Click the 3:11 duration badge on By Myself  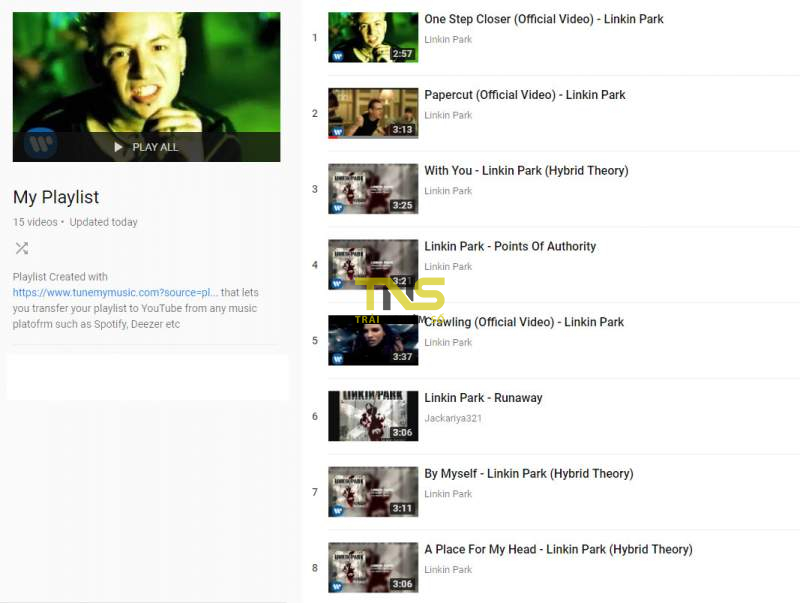click(402, 508)
